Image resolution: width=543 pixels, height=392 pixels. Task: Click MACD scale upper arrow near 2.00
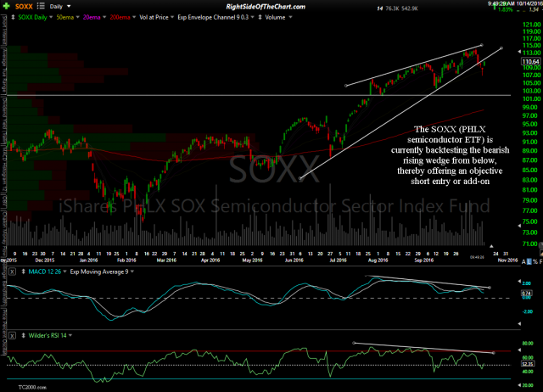(x=518, y=281)
